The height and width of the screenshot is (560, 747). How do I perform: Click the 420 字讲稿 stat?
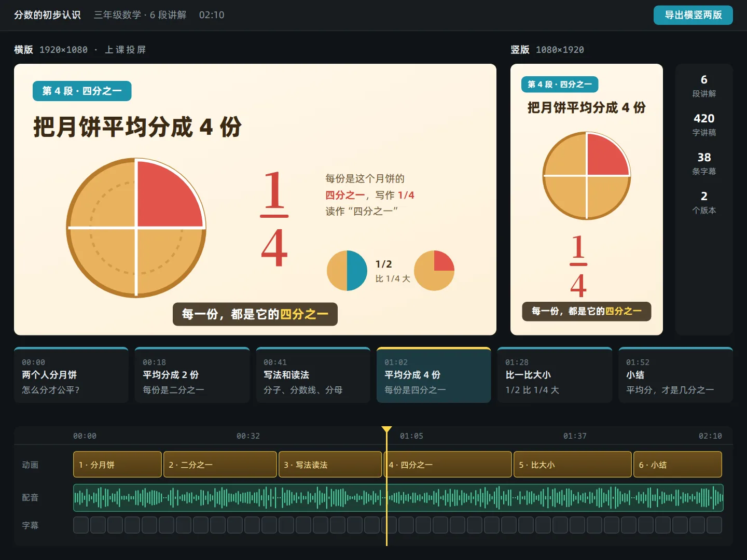coord(704,125)
